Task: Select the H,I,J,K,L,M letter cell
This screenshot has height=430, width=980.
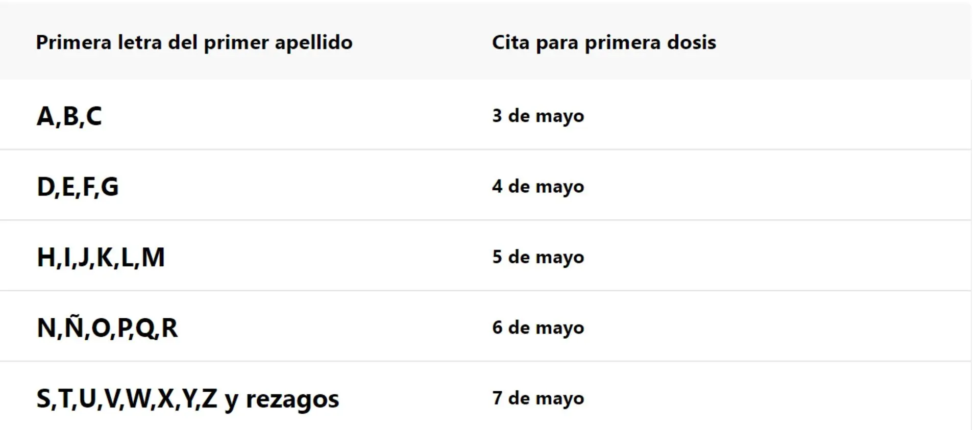Action: tap(101, 258)
